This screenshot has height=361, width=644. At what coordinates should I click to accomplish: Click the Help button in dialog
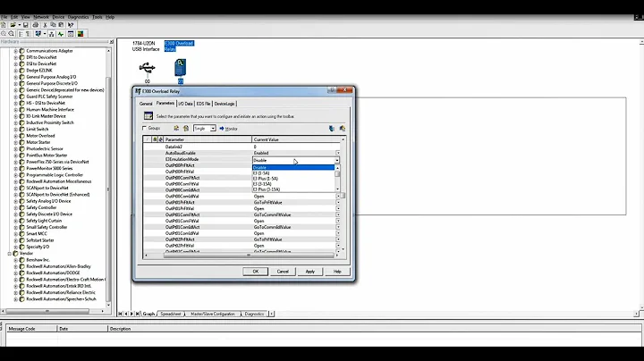pyautogui.click(x=337, y=272)
